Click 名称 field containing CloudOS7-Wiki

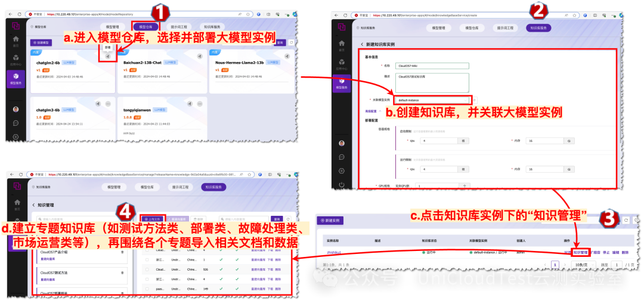click(432, 66)
